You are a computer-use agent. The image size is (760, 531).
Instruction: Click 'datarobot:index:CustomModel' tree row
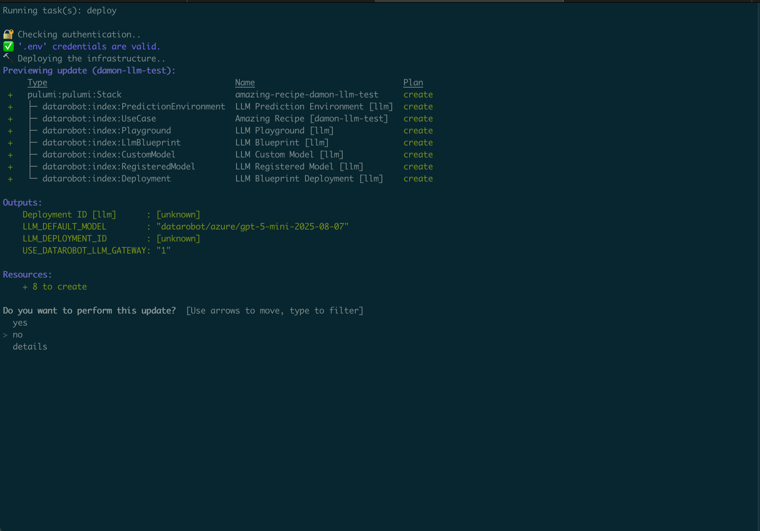(x=109, y=155)
